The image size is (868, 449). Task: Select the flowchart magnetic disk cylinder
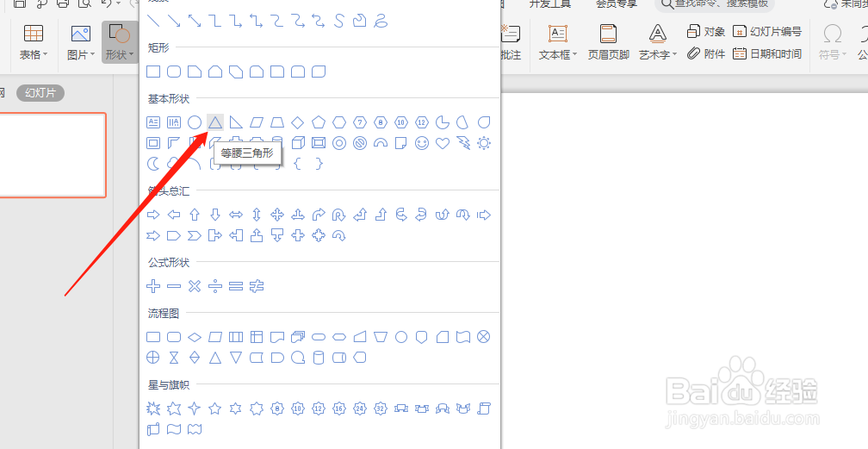point(319,358)
